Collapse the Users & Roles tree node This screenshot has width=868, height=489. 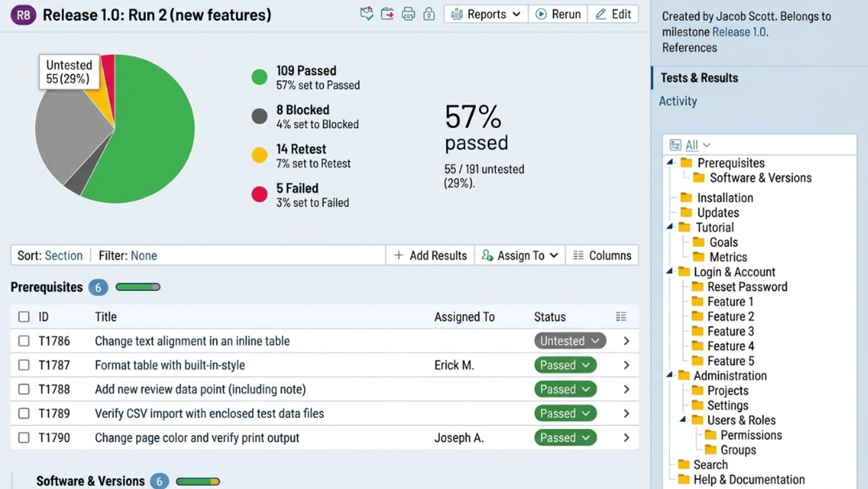[683, 419]
